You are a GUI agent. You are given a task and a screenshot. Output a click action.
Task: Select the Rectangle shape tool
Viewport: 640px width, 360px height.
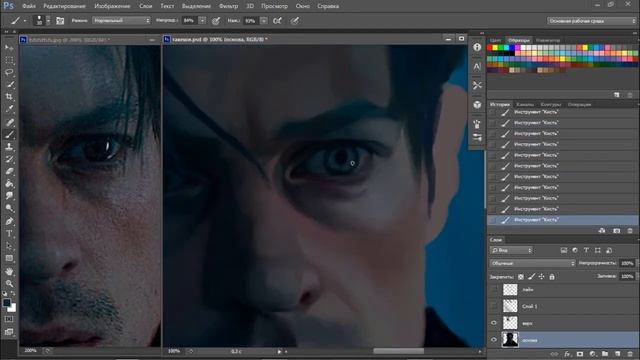[9, 259]
